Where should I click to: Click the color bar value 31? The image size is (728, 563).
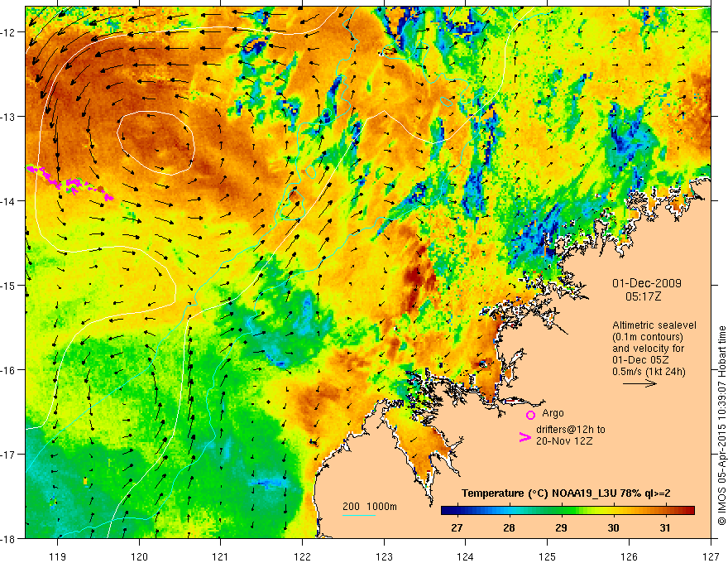coord(665,527)
